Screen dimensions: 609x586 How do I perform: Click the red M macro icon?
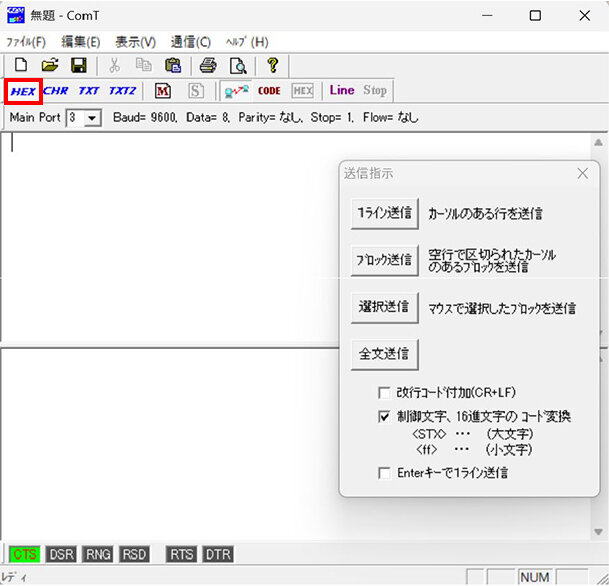163,90
